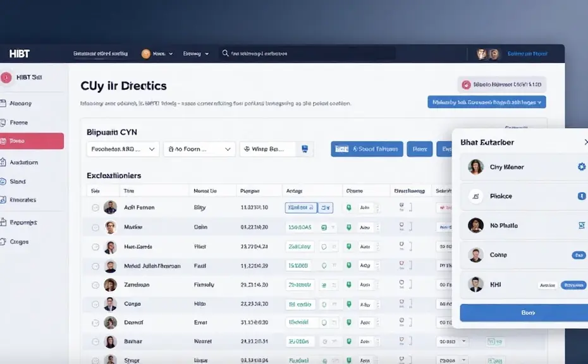Click the blue pill button in Comp row

coord(578,255)
